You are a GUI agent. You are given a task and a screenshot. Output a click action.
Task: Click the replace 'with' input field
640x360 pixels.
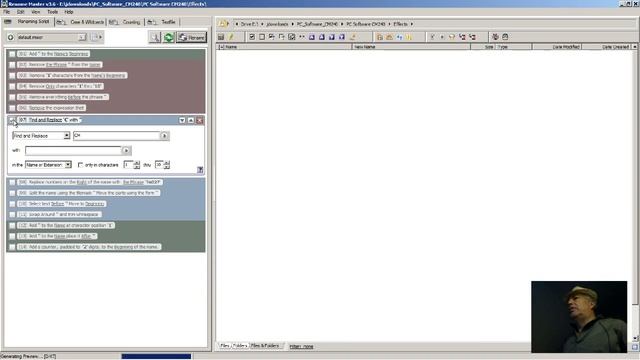[73, 150]
